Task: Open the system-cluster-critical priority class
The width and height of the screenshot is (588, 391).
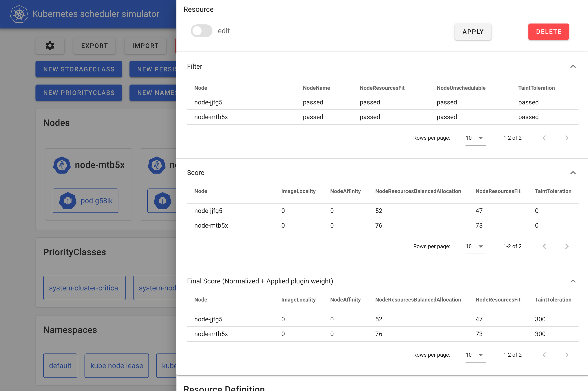Action: tap(84, 288)
